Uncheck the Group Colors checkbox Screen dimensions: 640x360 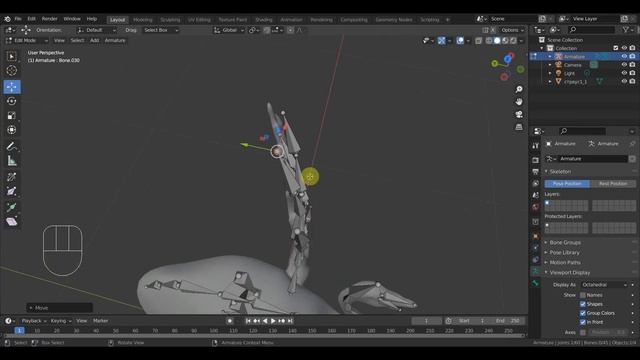[583, 313]
